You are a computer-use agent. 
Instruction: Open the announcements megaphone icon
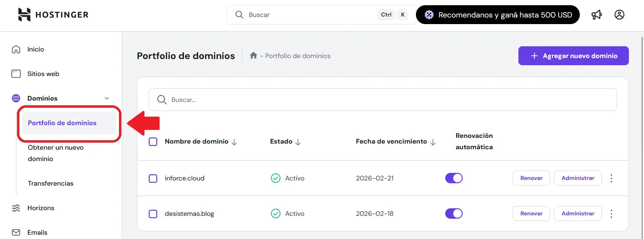click(597, 15)
